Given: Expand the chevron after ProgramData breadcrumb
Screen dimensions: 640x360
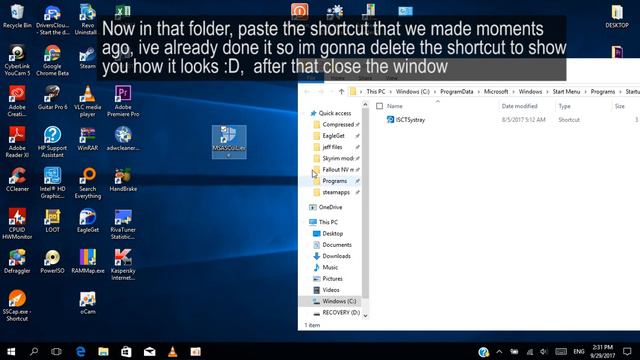Looking at the screenshot, I should (479, 92).
